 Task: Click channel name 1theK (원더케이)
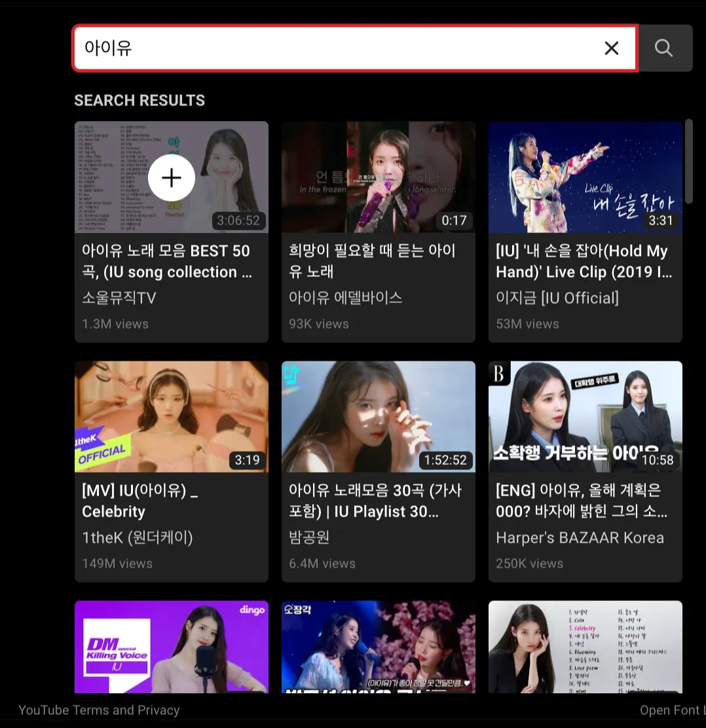[x=137, y=537]
